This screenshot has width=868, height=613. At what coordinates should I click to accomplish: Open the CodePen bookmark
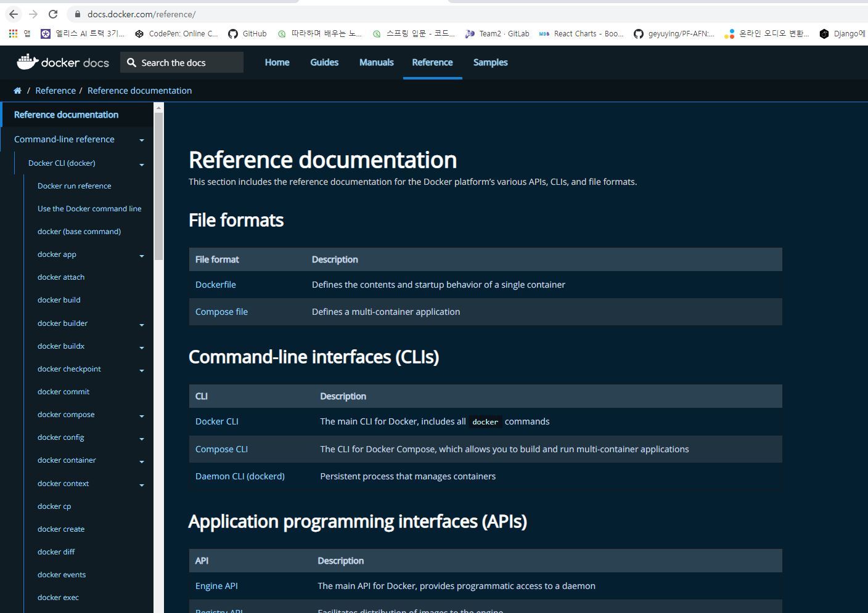pyautogui.click(x=176, y=34)
